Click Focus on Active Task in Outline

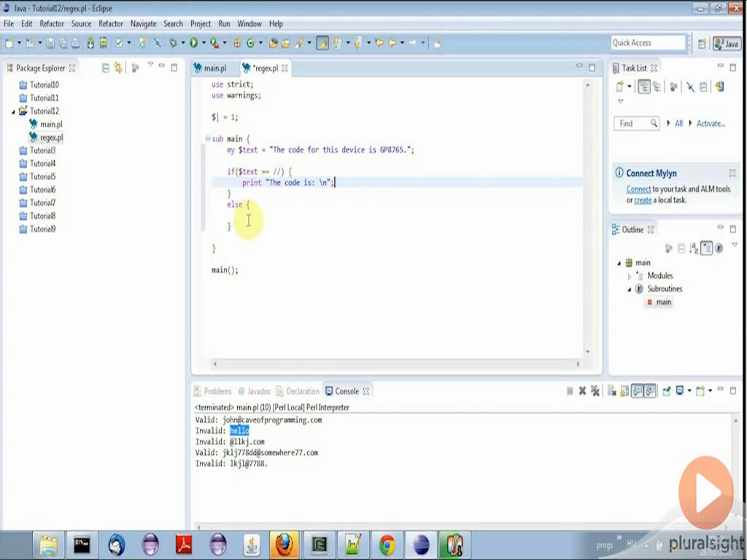(x=669, y=248)
